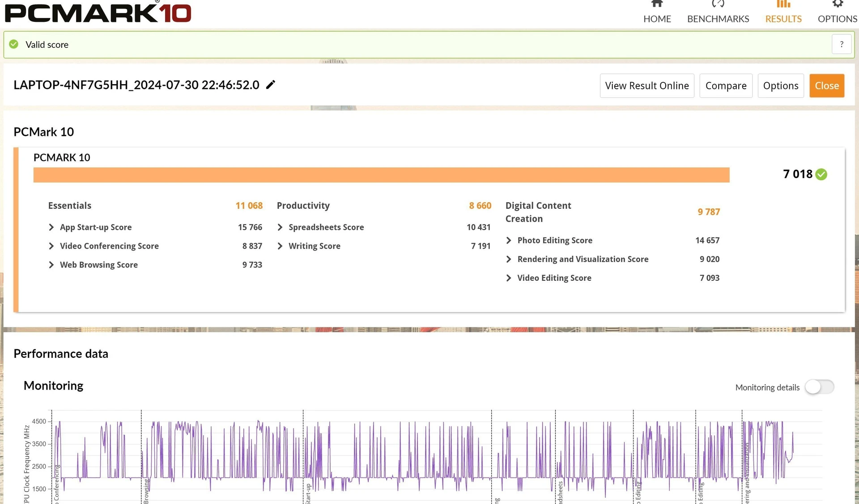The height and width of the screenshot is (504, 859).
Task: Click Video Editing value '7 093'
Action: click(710, 278)
